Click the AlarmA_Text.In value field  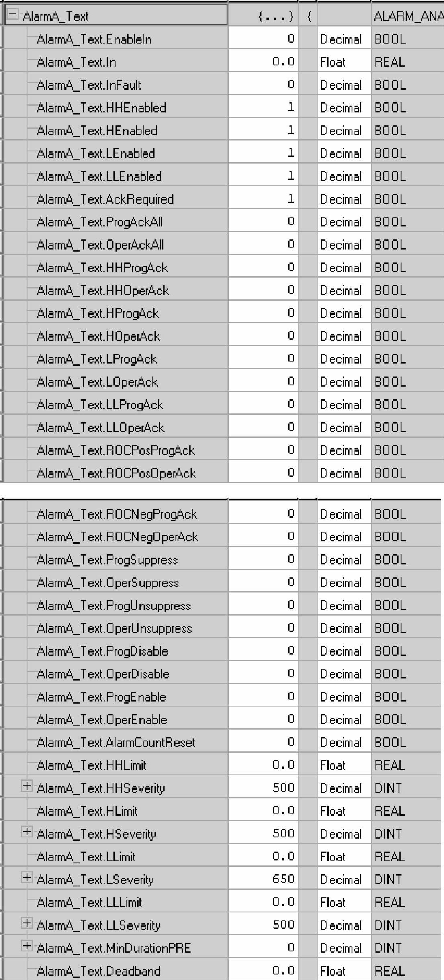(x=263, y=61)
